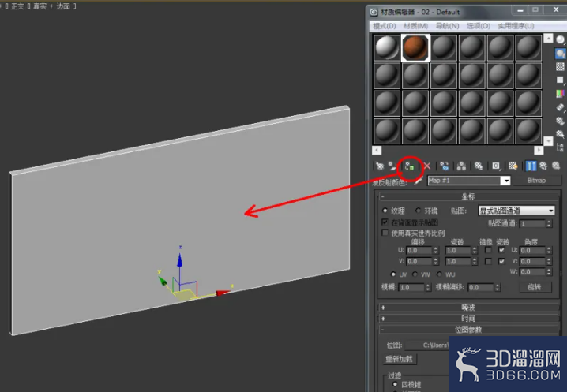
Task: Open the Material ID Channel flyout
Action: pos(496,166)
